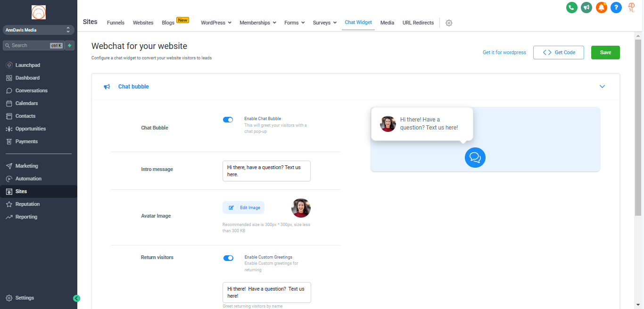This screenshot has width=644, height=309.
Task: Expand the WordPress dropdown menu
Action: coord(216,23)
